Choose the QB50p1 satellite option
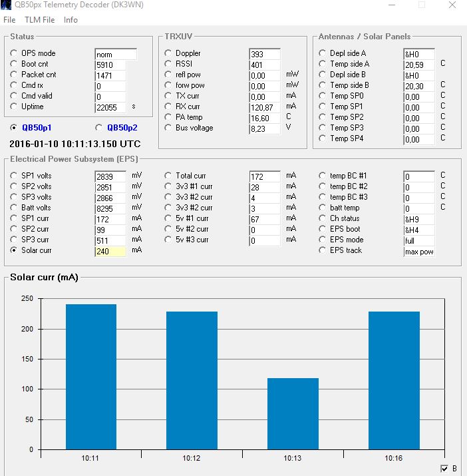Viewport: 467px width, 476px height. click(x=13, y=128)
